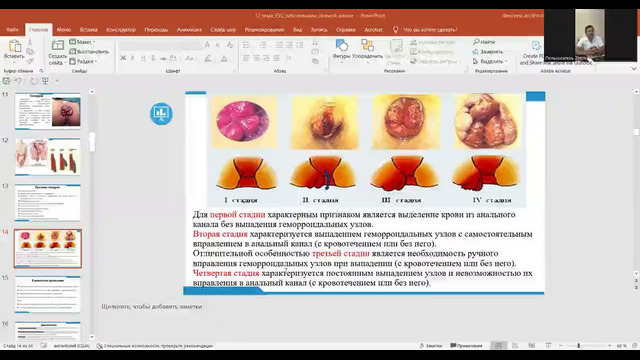Open the Section (Раздел) dropdown

pos(83,61)
